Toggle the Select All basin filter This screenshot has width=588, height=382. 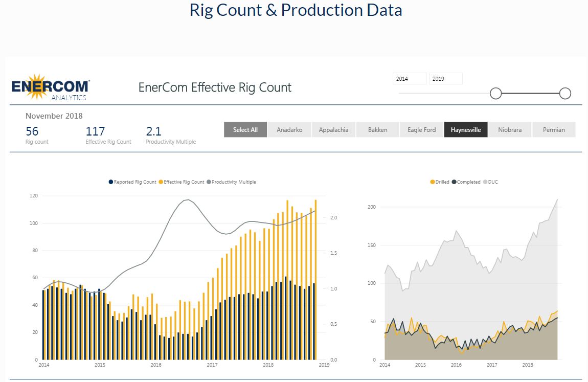point(245,130)
